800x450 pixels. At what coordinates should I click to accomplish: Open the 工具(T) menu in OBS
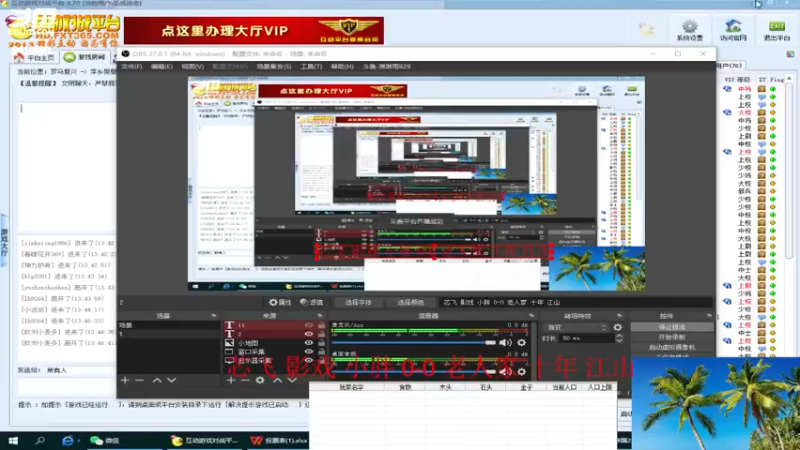[311, 67]
